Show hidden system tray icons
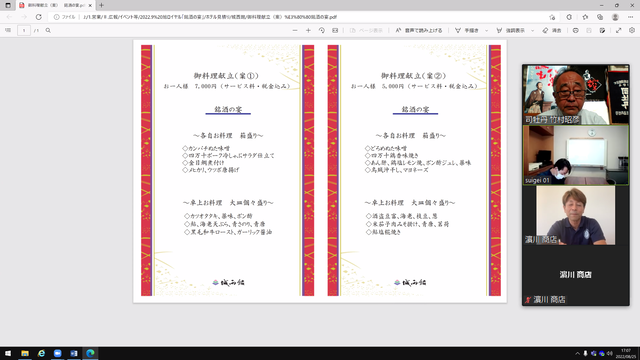 click(x=577, y=353)
